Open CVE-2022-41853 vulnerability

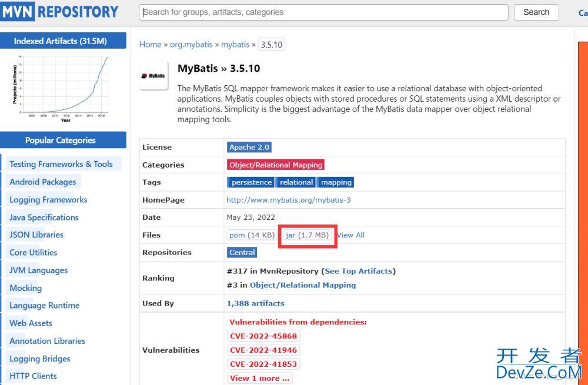click(x=263, y=364)
